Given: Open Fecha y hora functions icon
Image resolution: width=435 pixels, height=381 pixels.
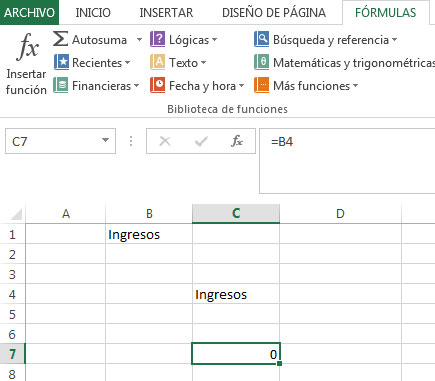Looking at the screenshot, I should tap(158, 85).
